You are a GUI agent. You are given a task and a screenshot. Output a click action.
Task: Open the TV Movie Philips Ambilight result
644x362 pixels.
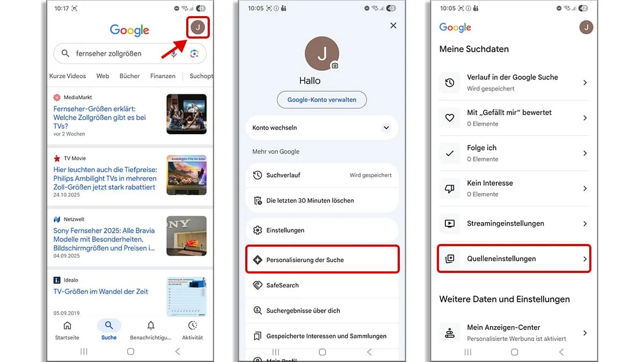(105, 179)
